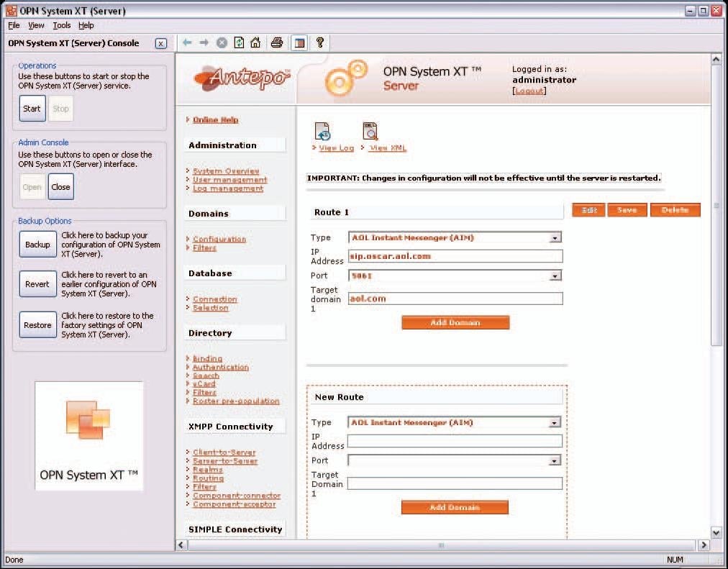The image size is (728, 569).
Task: Click the Save button for Route 1
Action: (627, 210)
